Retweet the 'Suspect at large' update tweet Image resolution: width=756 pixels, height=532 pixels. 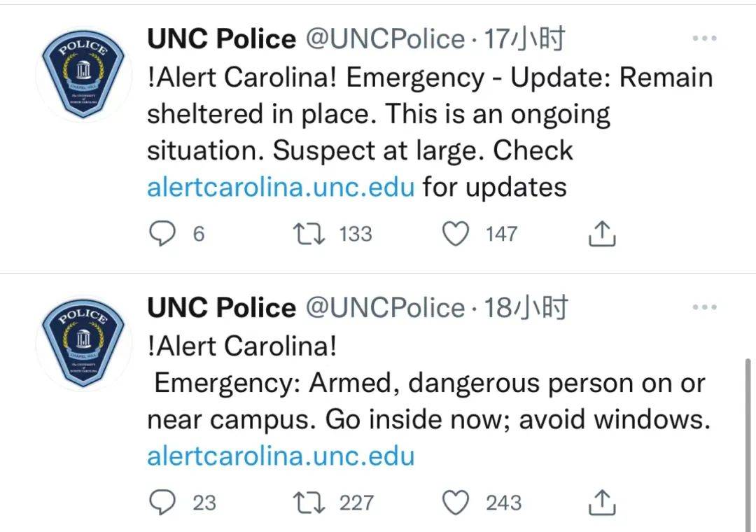(309, 234)
